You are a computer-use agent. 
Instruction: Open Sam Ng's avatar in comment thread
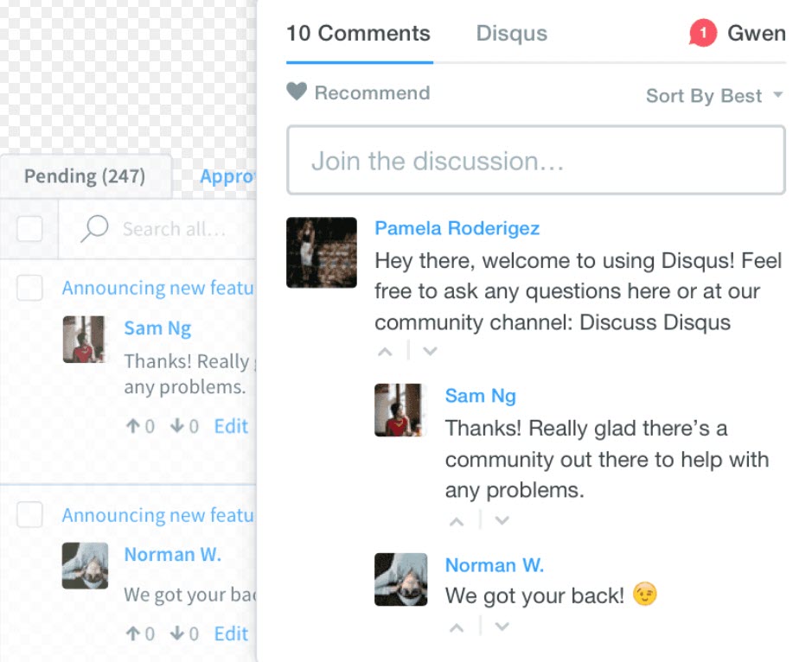tap(400, 410)
